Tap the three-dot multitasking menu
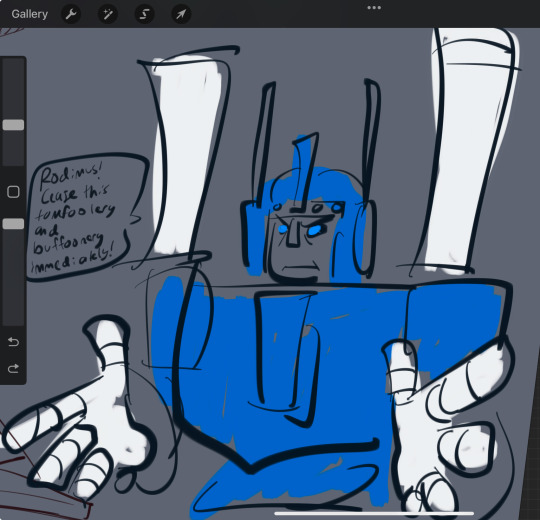540x520 pixels. (374, 8)
